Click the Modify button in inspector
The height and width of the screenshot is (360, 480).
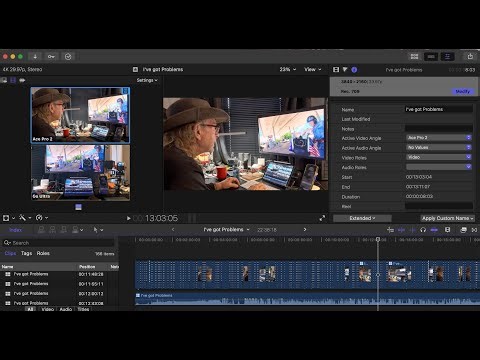[x=463, y=91]
